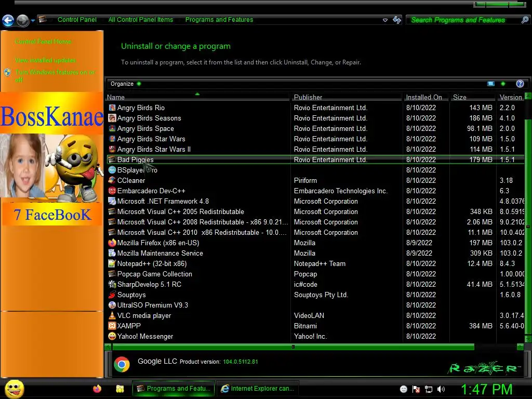
Task: Click the Souptoys icon
Action: 112,295
